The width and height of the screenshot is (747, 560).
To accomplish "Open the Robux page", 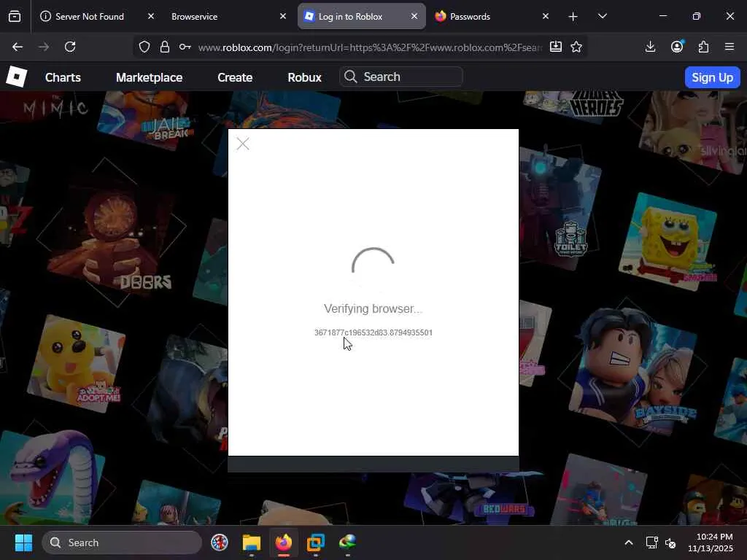I will [304, 77].
